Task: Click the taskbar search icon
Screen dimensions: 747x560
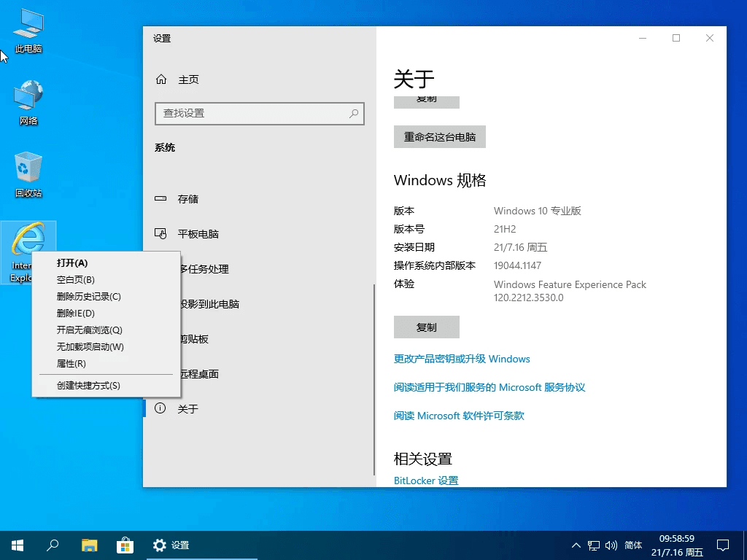Action: click(x=52, y=545)
